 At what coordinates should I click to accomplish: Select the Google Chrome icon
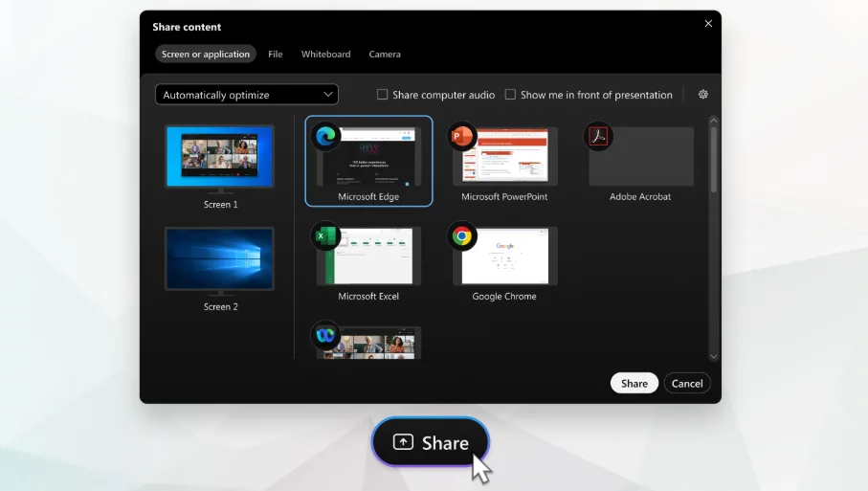(462, 236)
